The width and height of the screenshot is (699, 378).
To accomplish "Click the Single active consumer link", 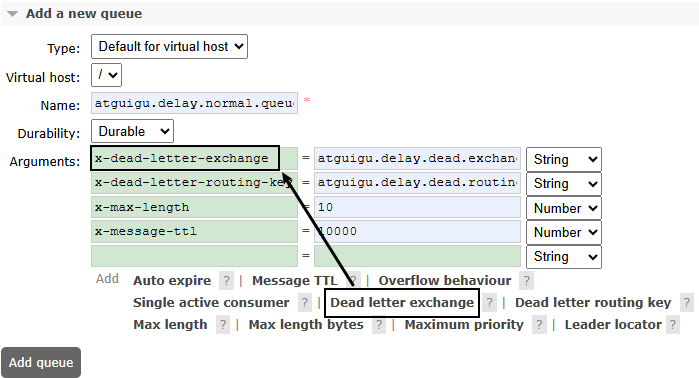I will pos(211,303).
